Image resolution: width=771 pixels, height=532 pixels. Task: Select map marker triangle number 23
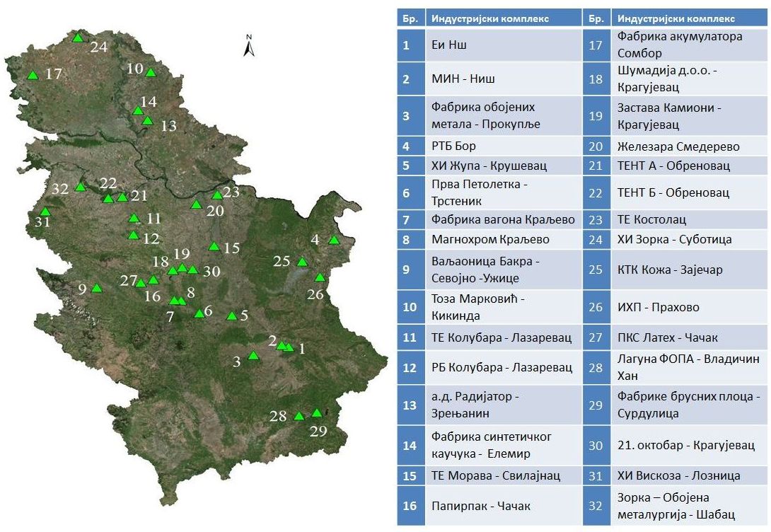(217, 195)
